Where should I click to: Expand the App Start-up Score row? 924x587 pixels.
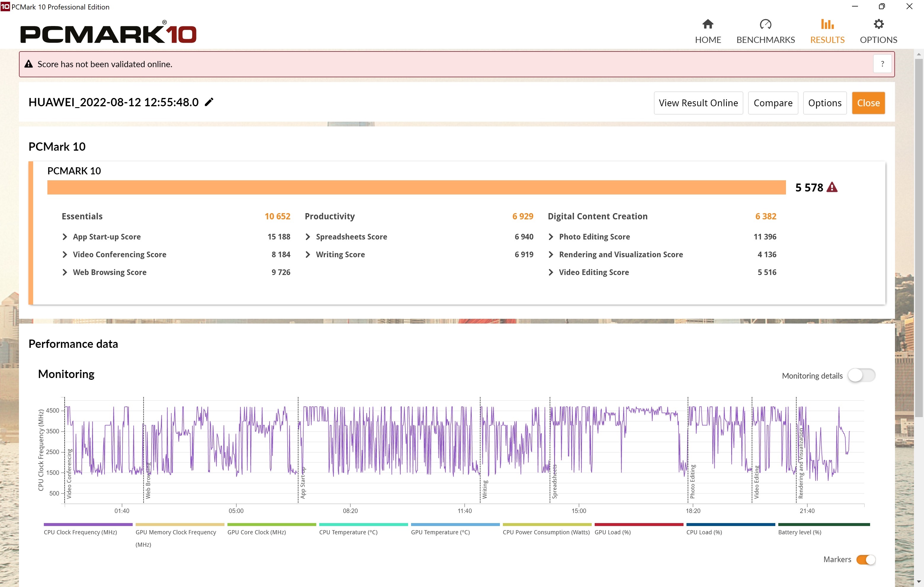pos(65,237)
